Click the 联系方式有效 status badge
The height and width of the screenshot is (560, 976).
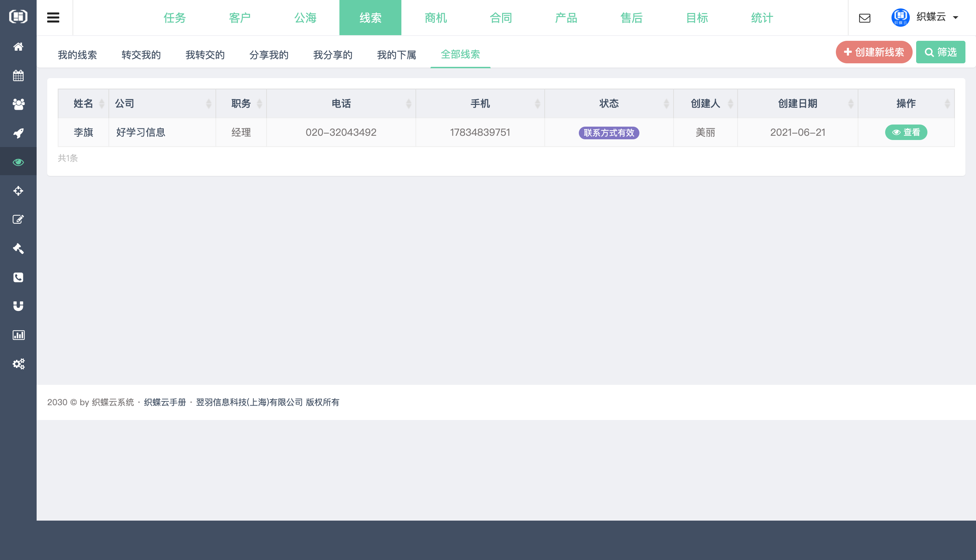click(609, 132)
